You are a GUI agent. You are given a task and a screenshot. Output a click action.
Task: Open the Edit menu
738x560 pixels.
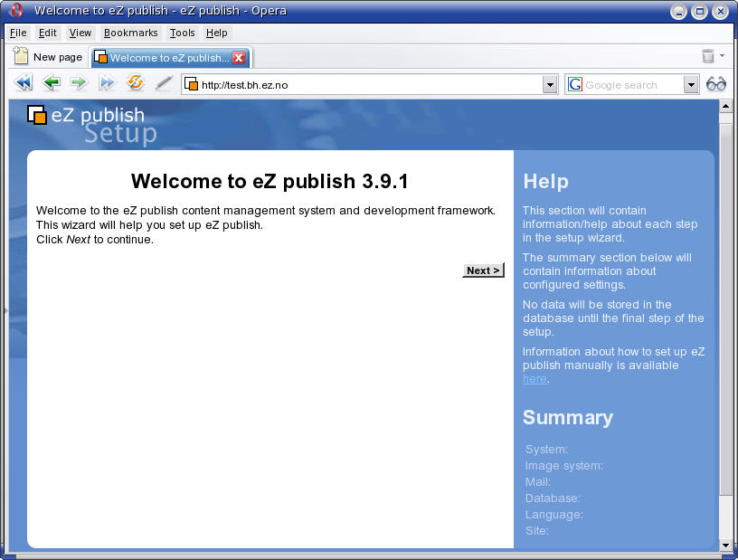coord(48,33)
